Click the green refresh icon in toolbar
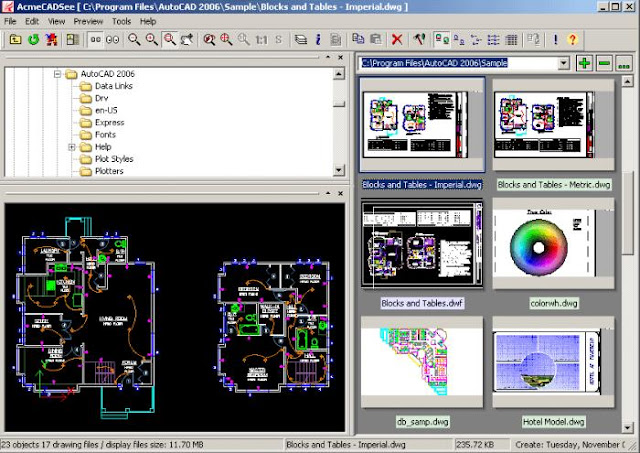 coord(33,40)
